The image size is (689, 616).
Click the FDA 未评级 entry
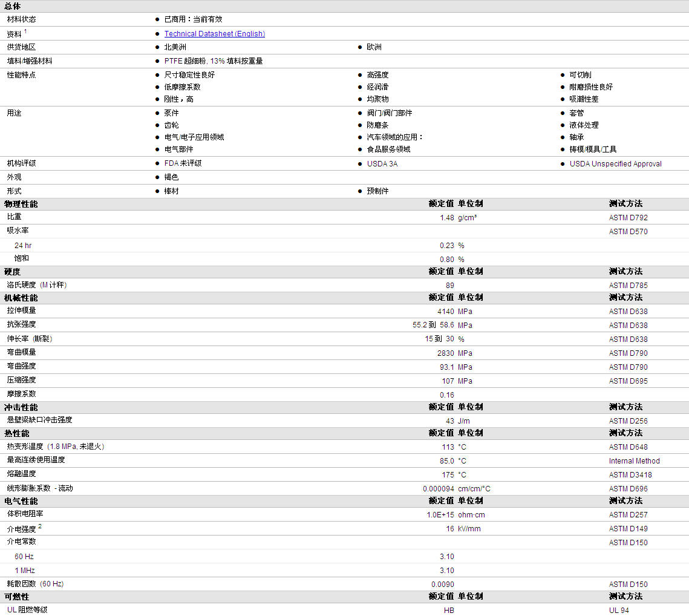(x=183, y=163)
